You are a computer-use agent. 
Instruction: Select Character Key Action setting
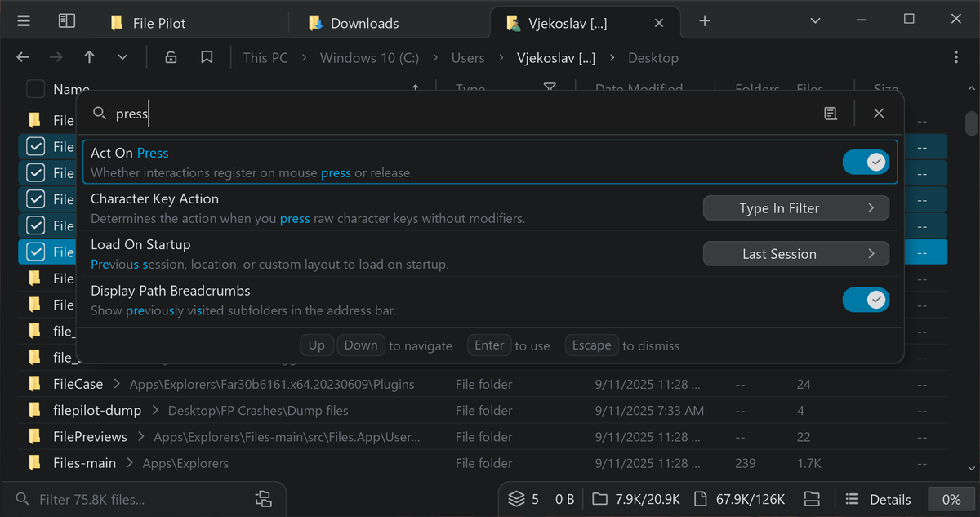point(490,208)
